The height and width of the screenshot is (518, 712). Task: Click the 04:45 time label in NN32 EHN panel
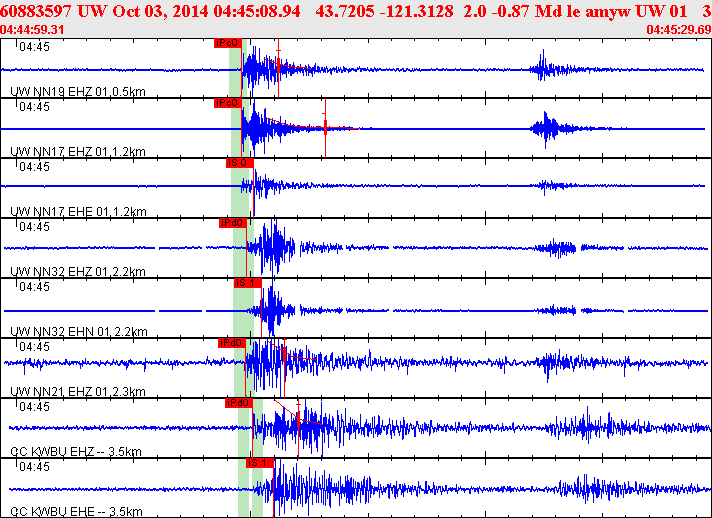35,286
